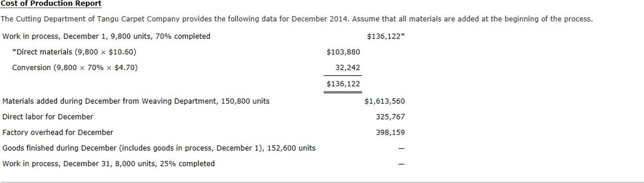The height and width of the screenshot is (183, 644).
Task: Click the Materials added from Weaving Department line
Action: tap(136, 101)
